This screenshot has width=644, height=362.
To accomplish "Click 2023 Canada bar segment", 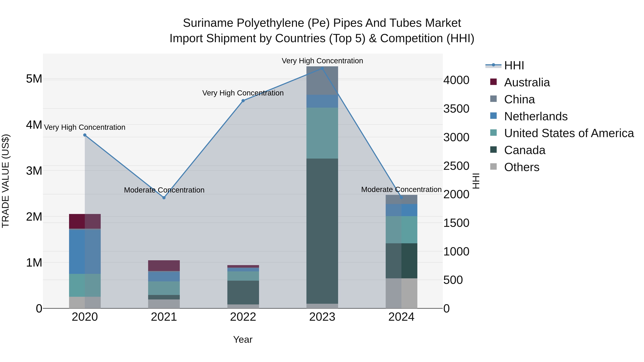I will (x=322, y=231).
